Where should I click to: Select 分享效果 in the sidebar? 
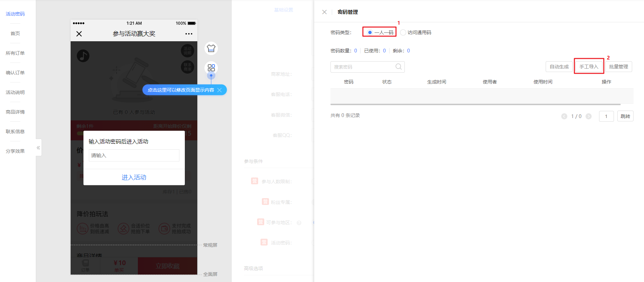15,151
